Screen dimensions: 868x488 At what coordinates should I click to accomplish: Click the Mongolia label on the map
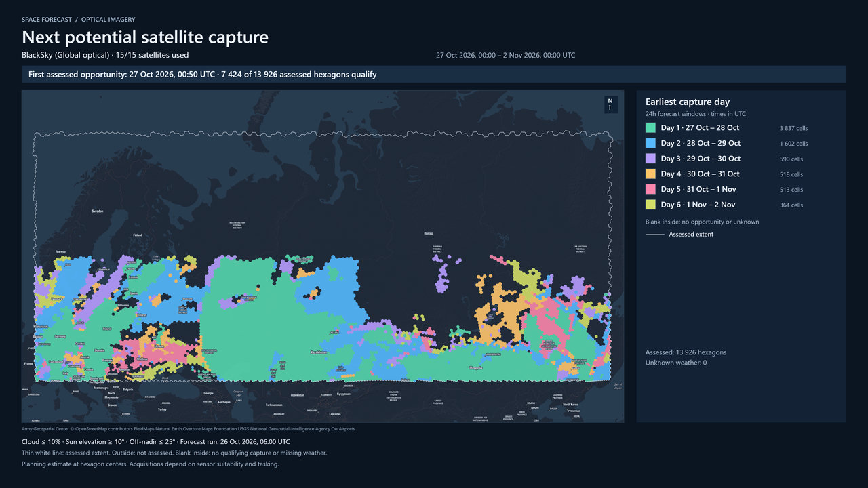[475, 368]
